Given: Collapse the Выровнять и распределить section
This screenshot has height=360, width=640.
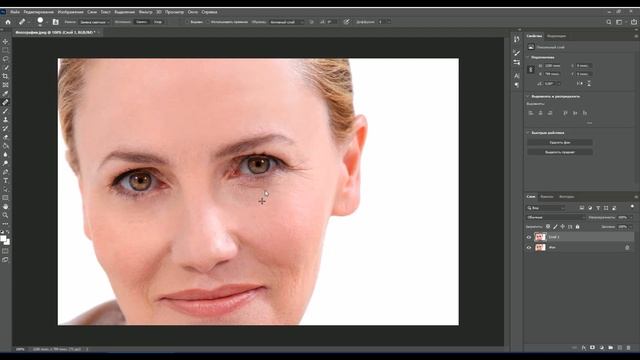Looking at the screenshot, I should point(528,96).
